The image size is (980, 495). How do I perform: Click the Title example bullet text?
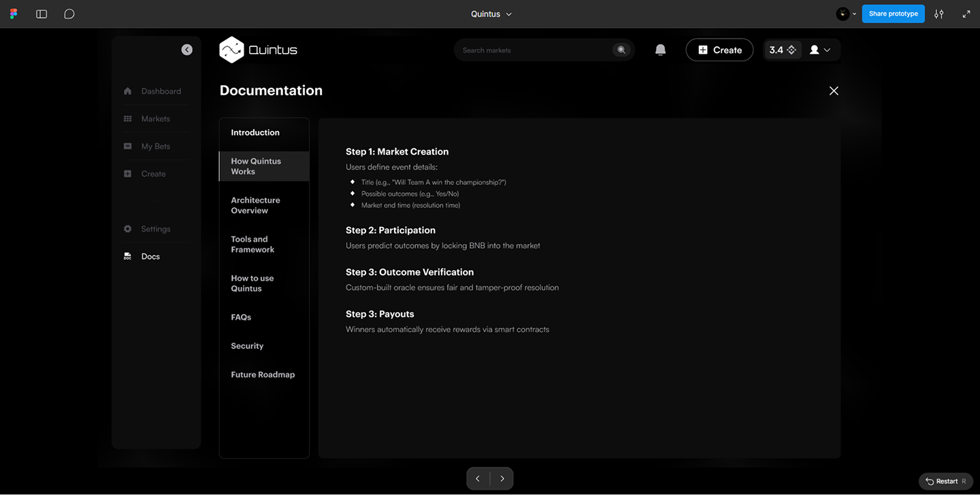(x=434, y=182)
